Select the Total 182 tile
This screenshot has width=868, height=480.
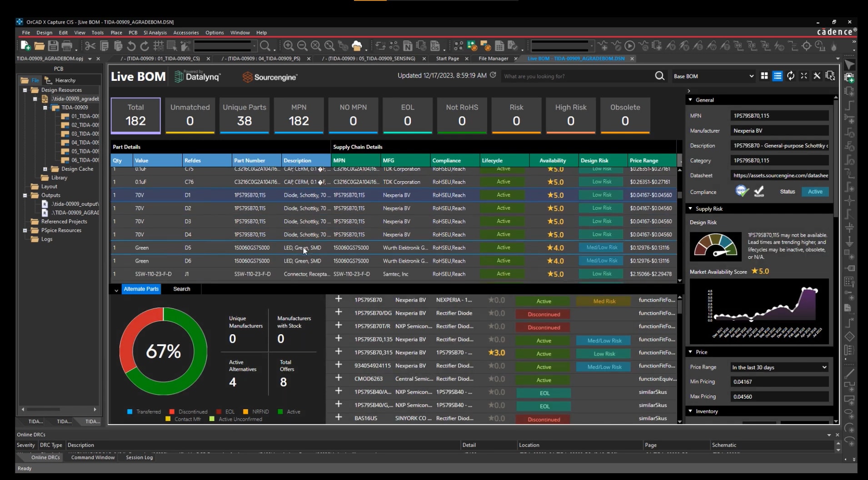coord(135,115)
